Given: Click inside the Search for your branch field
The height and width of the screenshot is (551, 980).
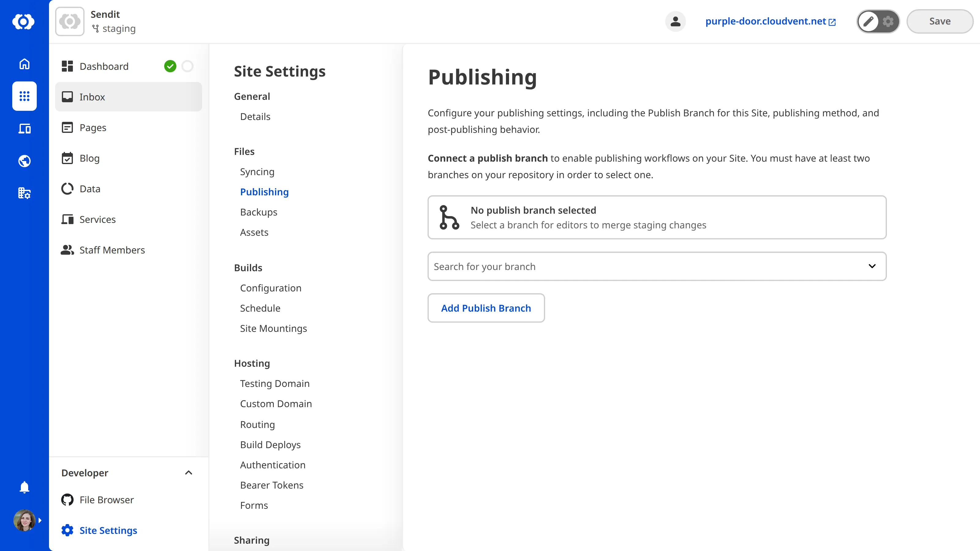Looking at the screenshot, I should point(571,266).
